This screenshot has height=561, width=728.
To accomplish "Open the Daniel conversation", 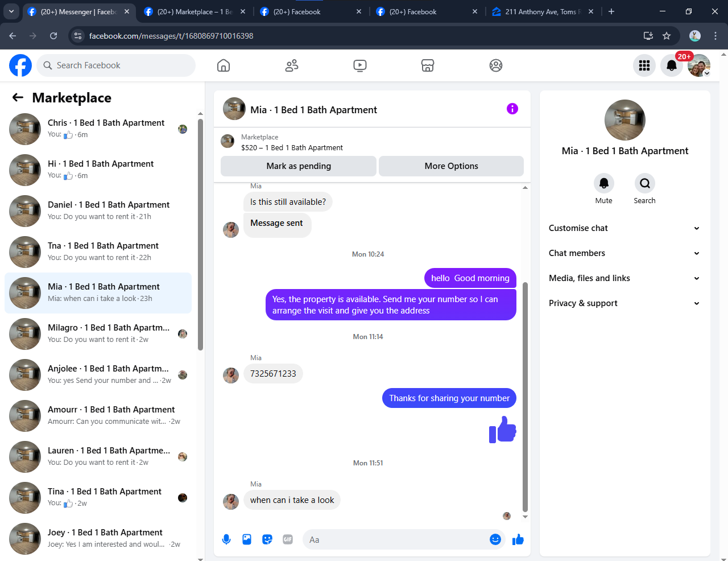I will click(x=98, y=211).
